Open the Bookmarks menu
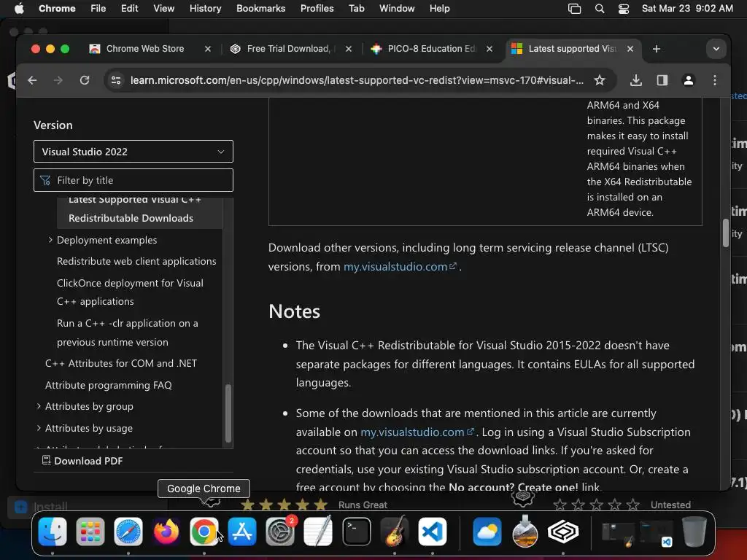This screenshot has width=747, height=560. (260, 9)
